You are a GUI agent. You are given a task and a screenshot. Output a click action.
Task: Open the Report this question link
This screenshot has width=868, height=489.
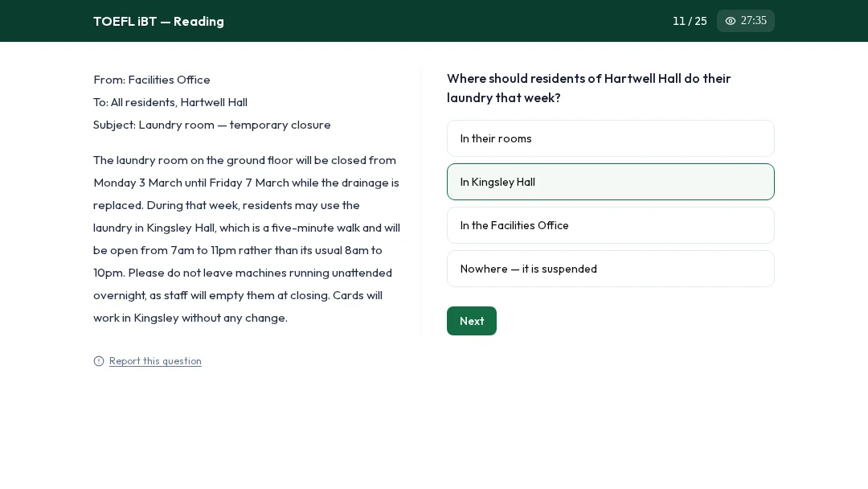155,361
